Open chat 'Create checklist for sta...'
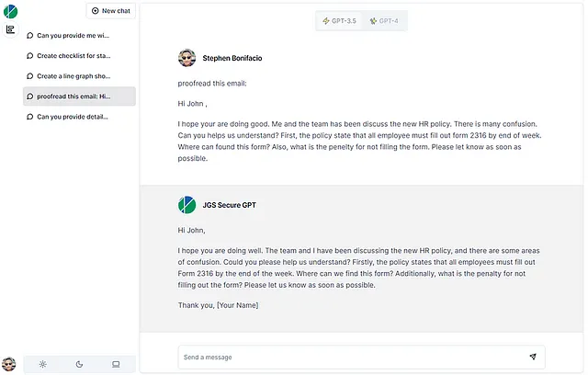588x375 pixels. [79, 56]
